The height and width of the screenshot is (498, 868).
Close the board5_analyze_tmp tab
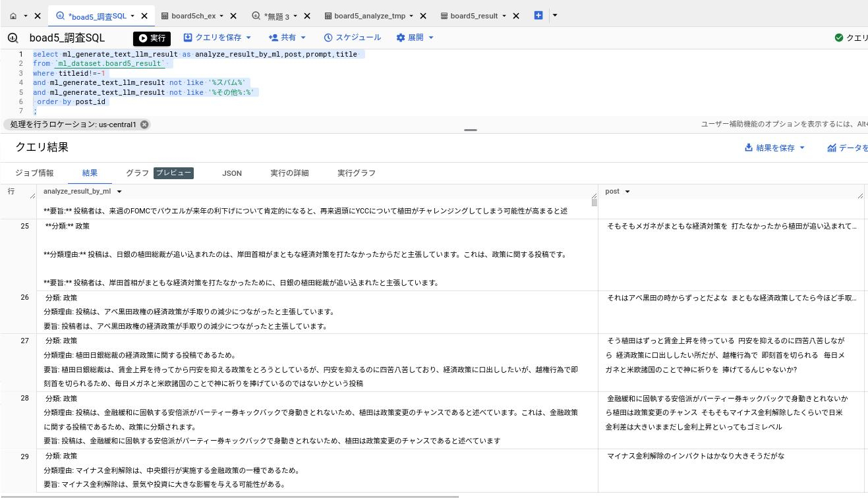click(x=423, y=16)
